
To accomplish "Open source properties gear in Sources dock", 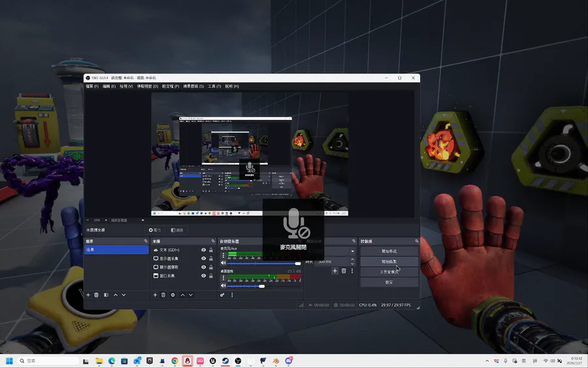I will pyautogui.click(x=173, y=295).
